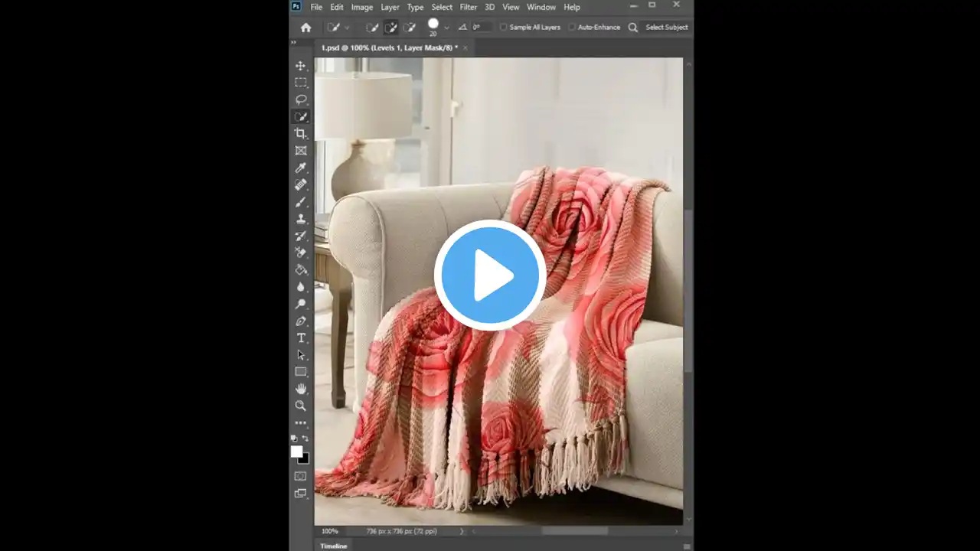This screenshot has height=551, width=980.
Task: Select the Lasso tool
Action: tap(301, 99)
